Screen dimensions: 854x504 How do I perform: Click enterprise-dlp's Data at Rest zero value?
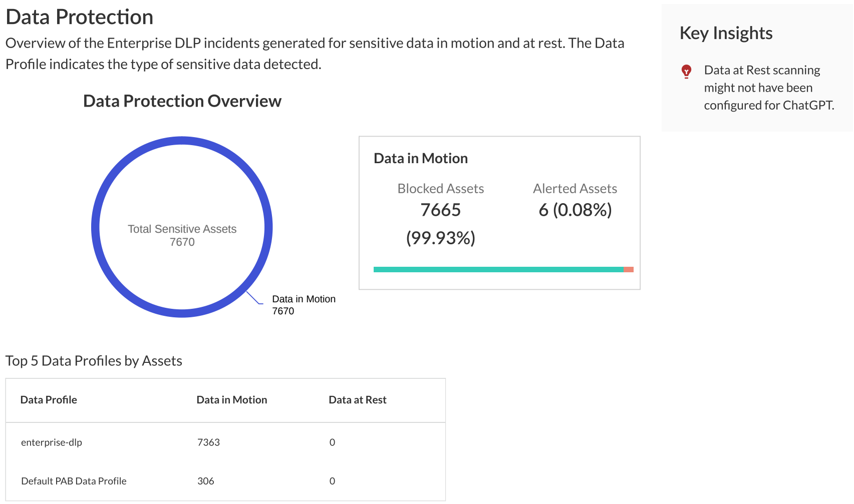pyautogui.click(x=332, y=442)
